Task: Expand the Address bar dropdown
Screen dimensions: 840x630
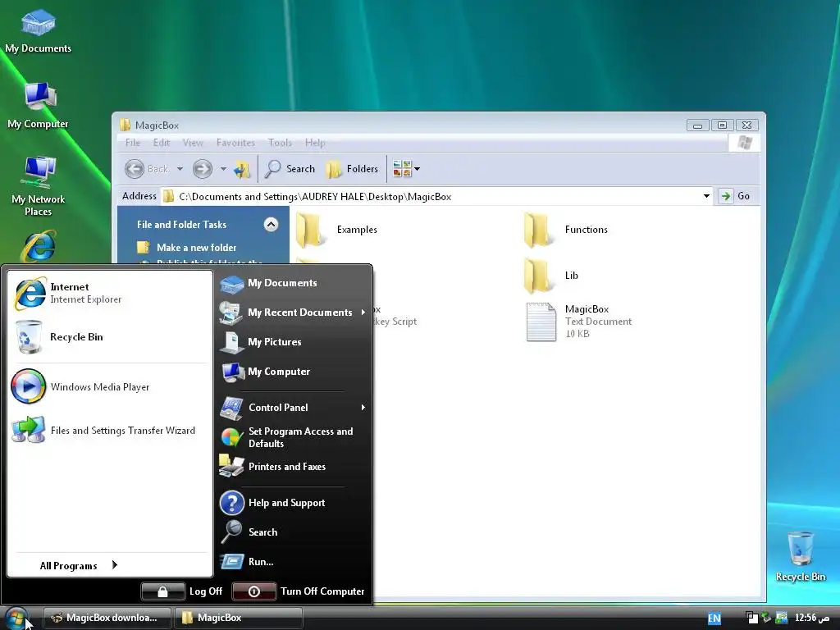Action: [706, 196]
